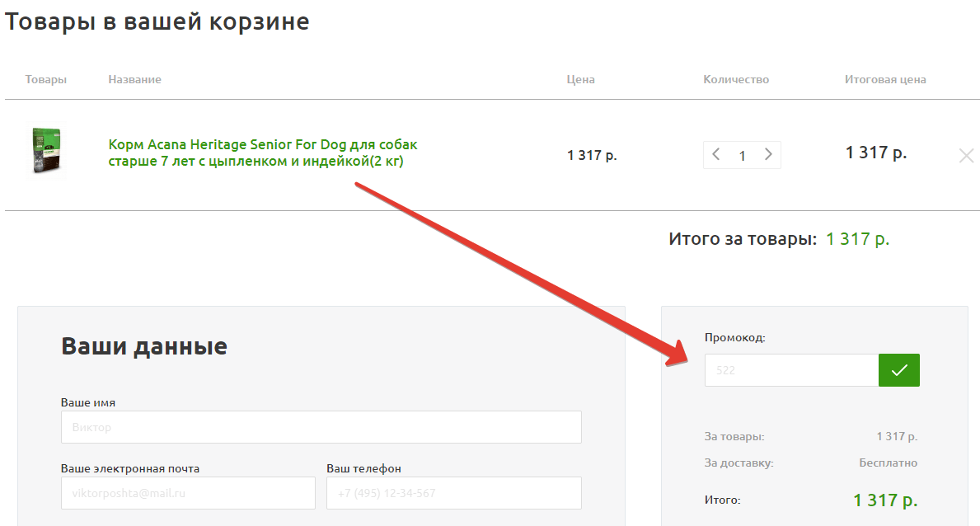980x526 pixels.
Task: Click the Товары column header
Action: 46,80
